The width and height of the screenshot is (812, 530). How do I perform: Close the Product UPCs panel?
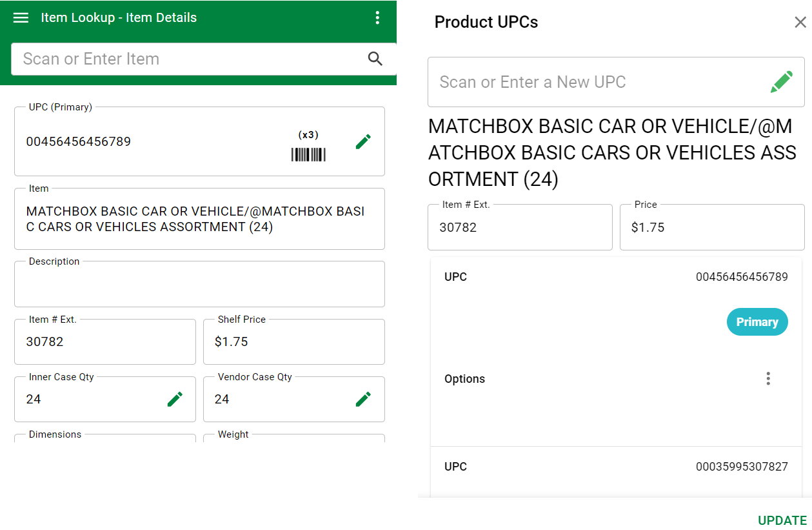(x=800, y=23)
